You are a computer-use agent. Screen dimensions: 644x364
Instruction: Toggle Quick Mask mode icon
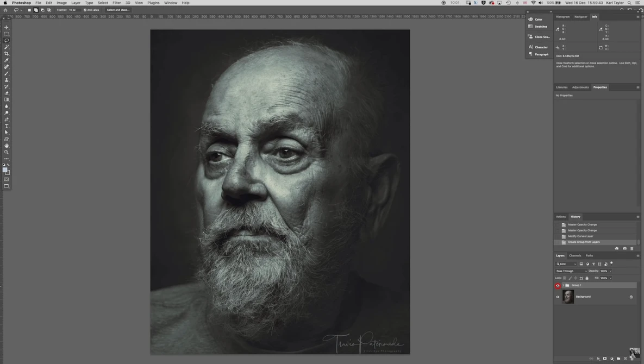point(7,179)
